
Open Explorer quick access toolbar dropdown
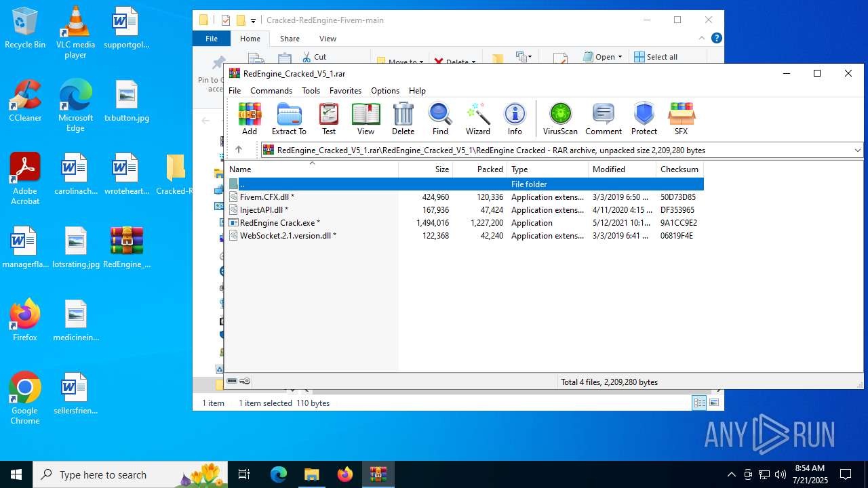pos(253,20)
